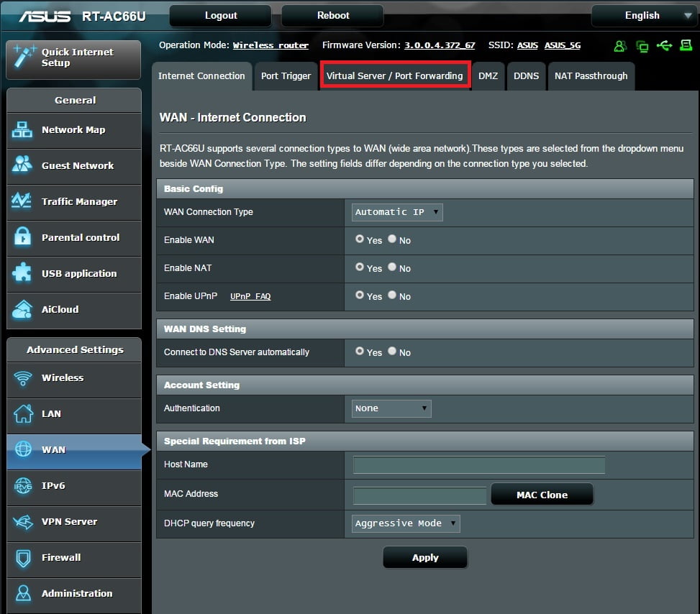Switch to NAT Passthrough tab
Viewport: 700px width, 614px height.
(x=591, y=76)
